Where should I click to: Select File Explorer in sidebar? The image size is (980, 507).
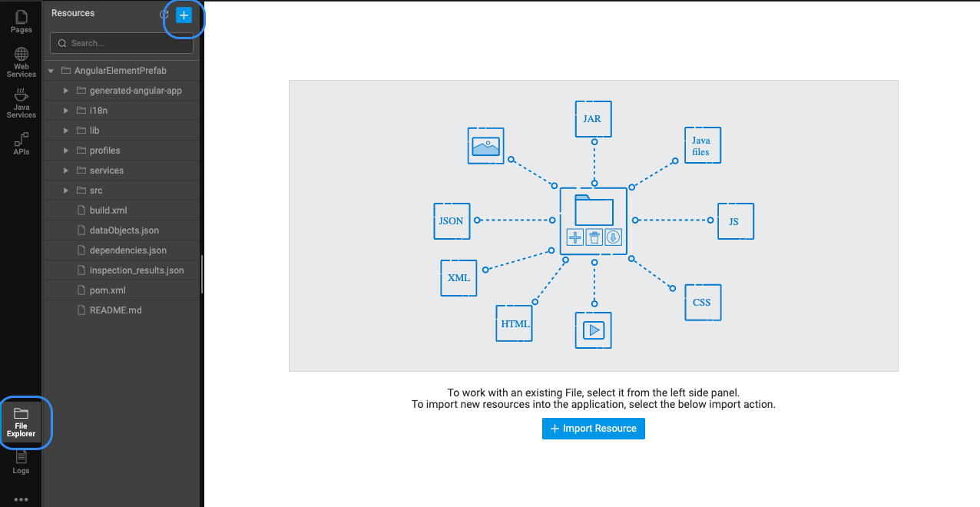22,422
